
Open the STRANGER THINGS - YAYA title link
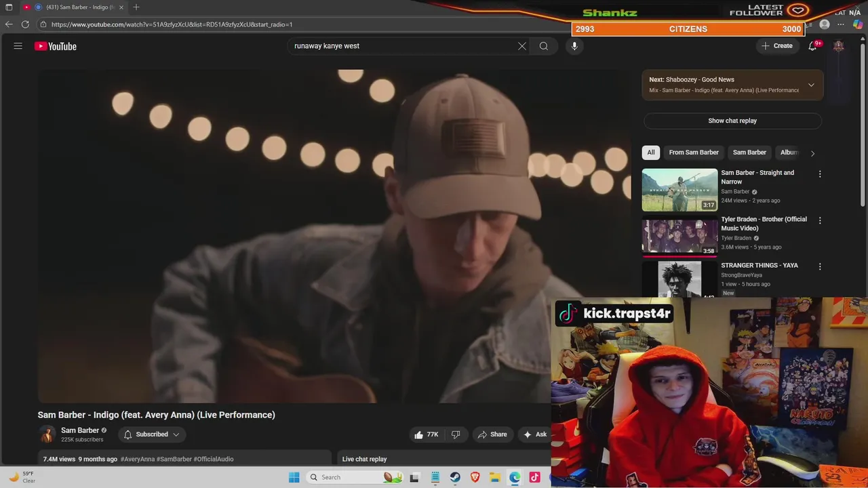click(759, 265)
